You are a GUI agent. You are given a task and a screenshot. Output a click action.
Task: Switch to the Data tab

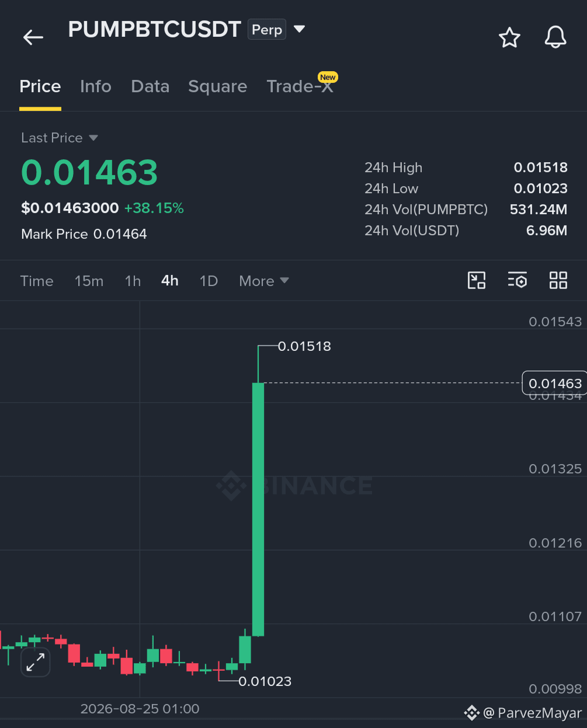(x=150, y=86)
